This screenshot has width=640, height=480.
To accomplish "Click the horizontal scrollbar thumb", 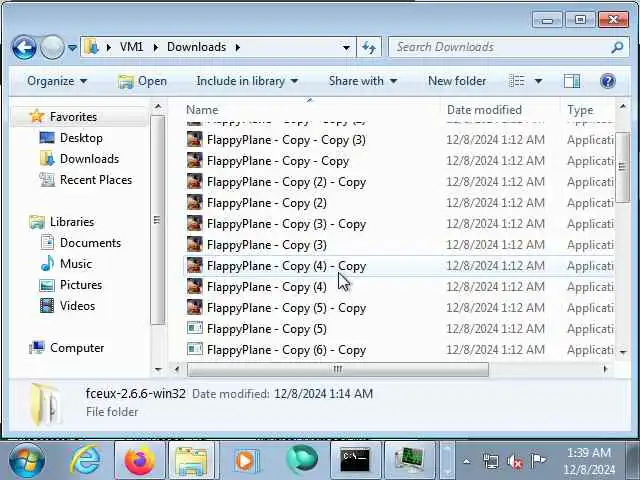I will (x=338, y=369).
